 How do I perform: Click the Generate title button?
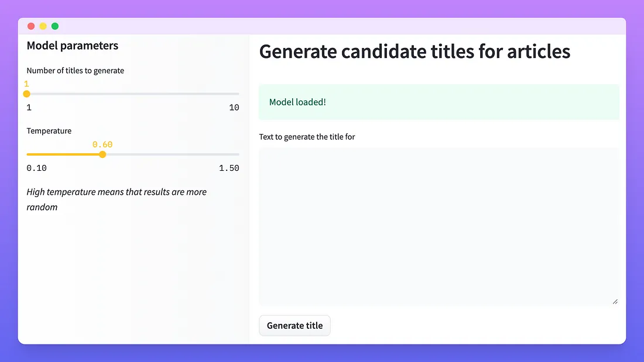[294, 326]
